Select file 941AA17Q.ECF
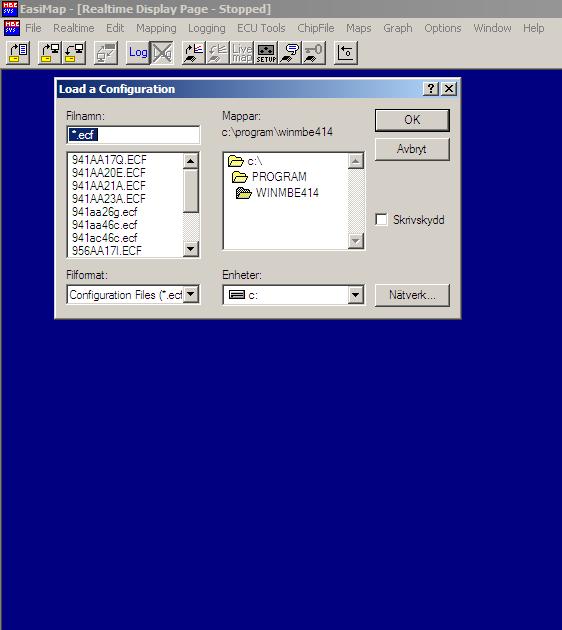 click(x=109, y=160)
